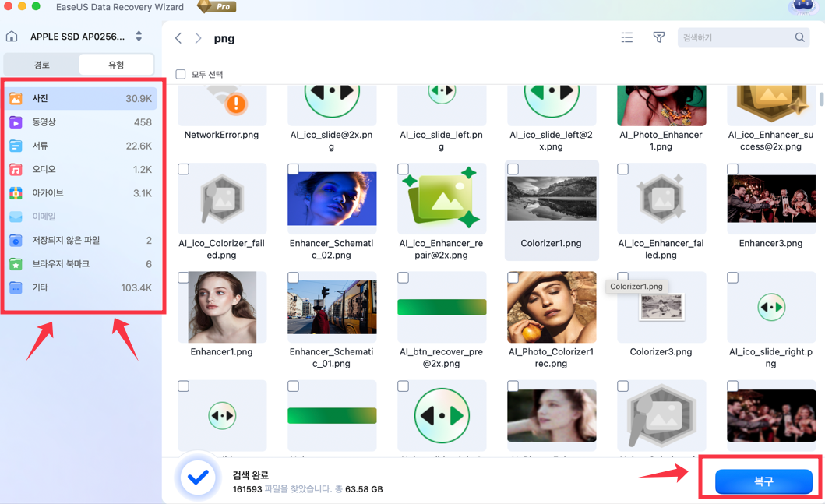Go back with the left chevron

pos(178,38)
